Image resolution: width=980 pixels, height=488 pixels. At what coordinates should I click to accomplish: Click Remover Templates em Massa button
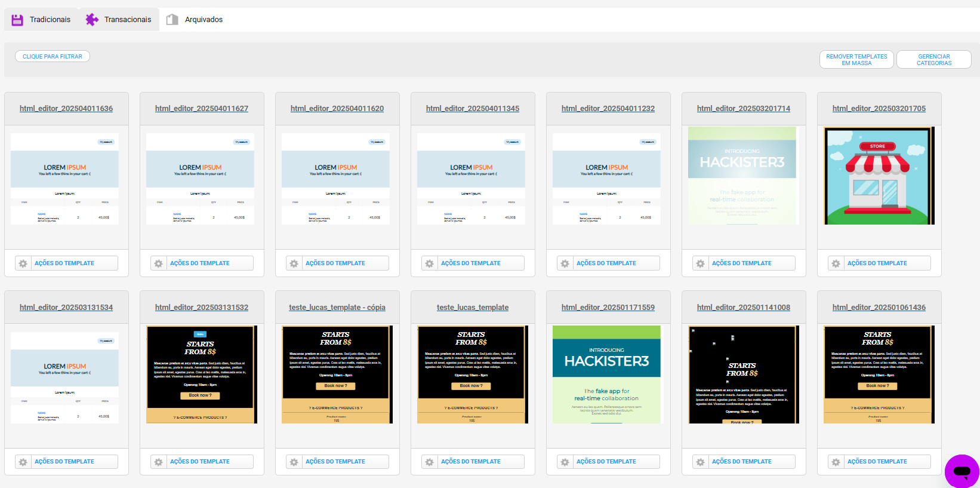pos(856,60)
